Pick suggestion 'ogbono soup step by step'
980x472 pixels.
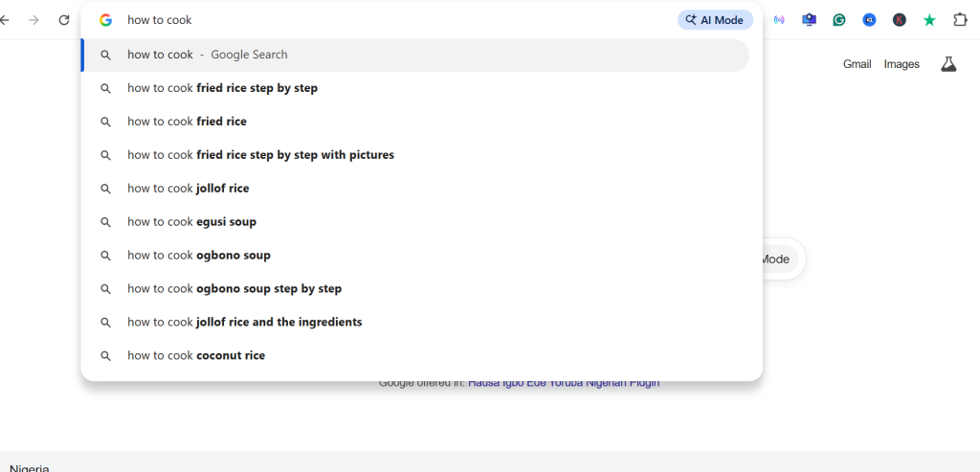click(415, 289)
